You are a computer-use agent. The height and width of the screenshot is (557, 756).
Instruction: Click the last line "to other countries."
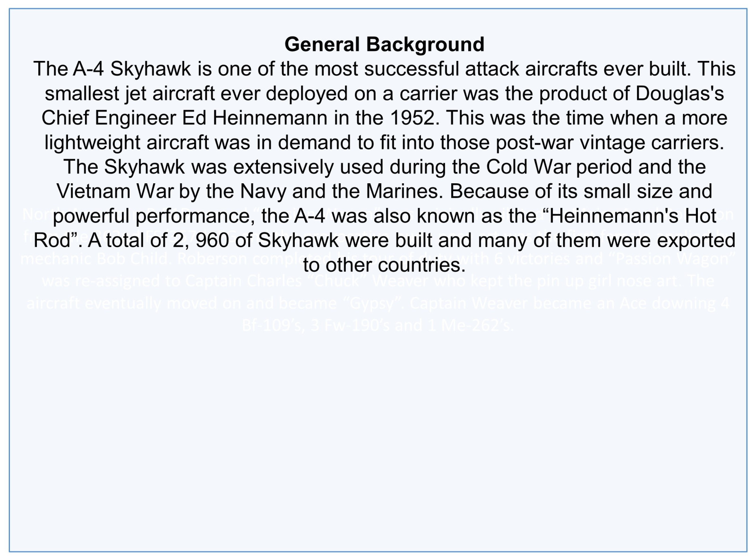pyautogui.click(x=384, y=266)
